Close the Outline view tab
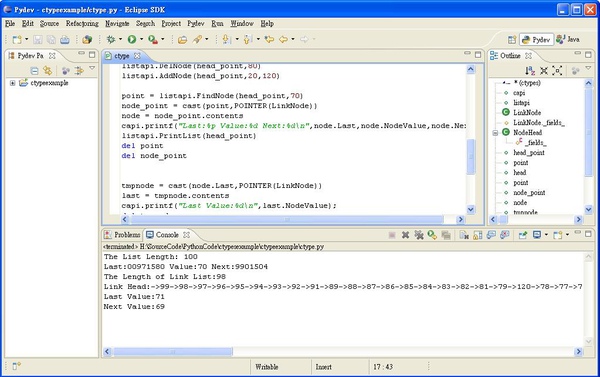Image resolution: width=600 pixels, height=377 pixels. point(528,56)
